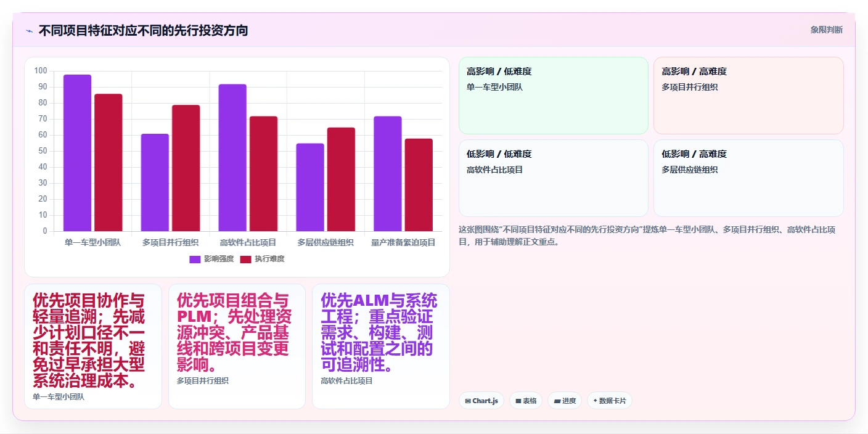Click the red 执行难度 legend swatch
Viewport: 868px width, 434px height.
coord(245,259)
